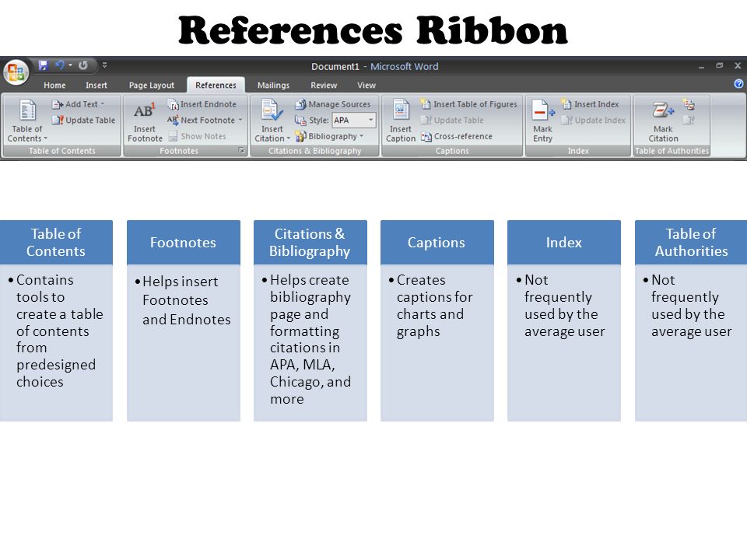Open citation Style APA combo box

point(353,120)
